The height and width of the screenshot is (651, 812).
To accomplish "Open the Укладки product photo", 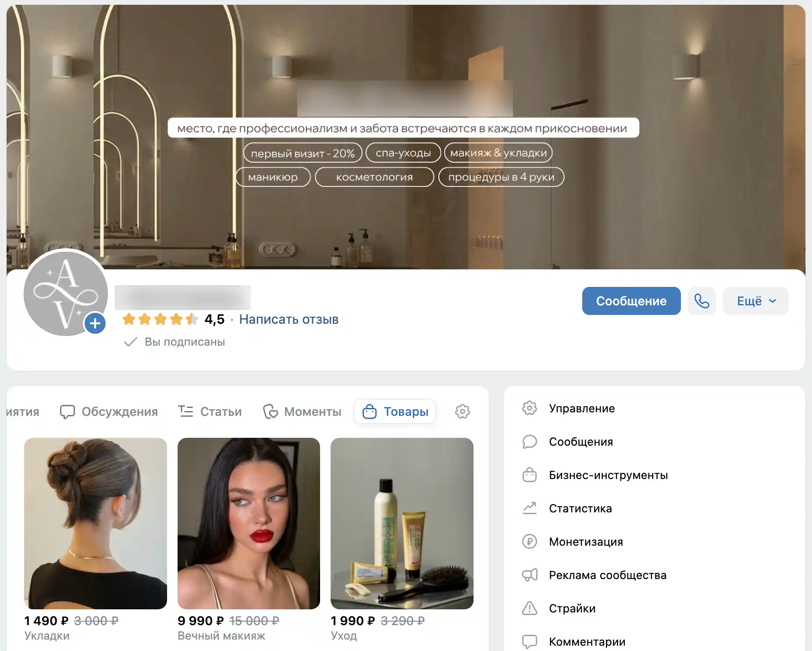I will coord(96,523).
